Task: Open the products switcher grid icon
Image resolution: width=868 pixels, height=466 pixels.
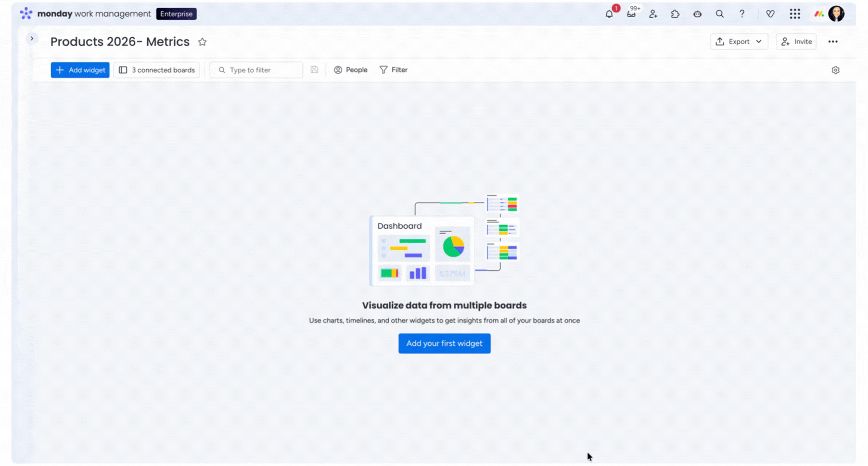Action: [x=795, y=14]
